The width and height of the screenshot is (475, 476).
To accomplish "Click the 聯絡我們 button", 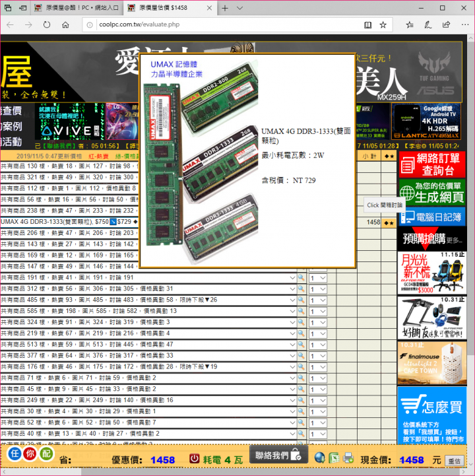I will point(278,455).
